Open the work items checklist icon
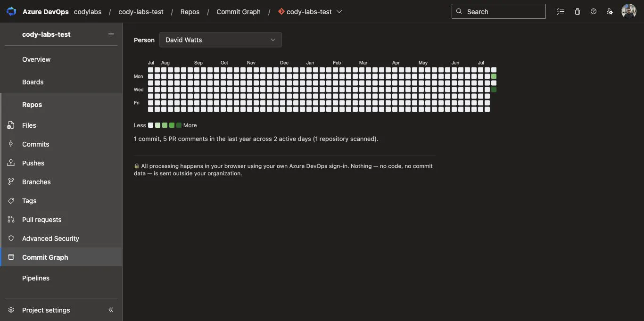644x321 pixels. coord(561,11)
